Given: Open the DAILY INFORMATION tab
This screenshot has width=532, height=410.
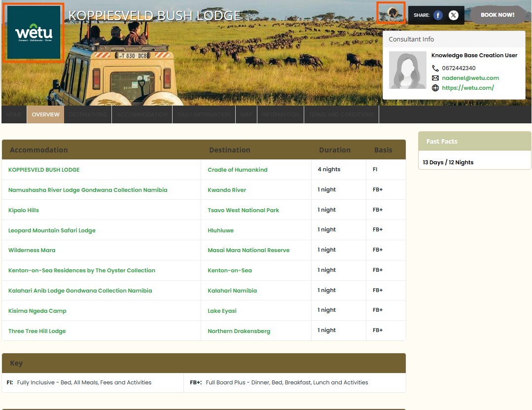Looking at the screenshot, I should pos(204,114).
